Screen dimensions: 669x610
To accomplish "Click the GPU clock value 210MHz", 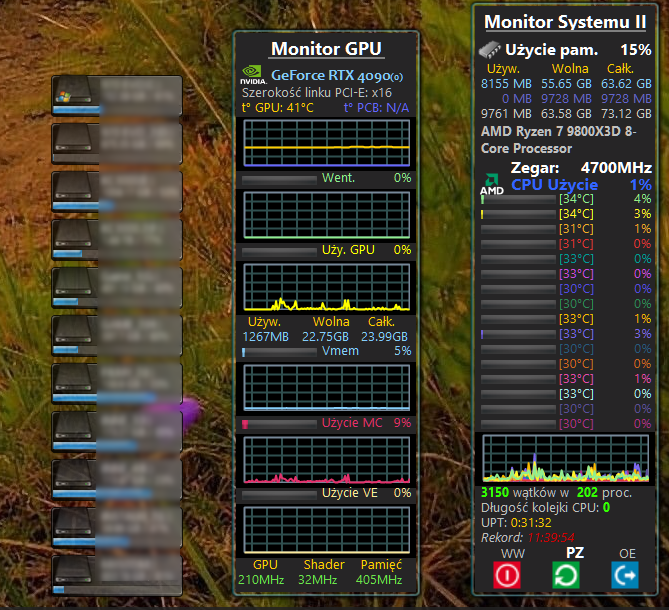I will tap(261, 580).
